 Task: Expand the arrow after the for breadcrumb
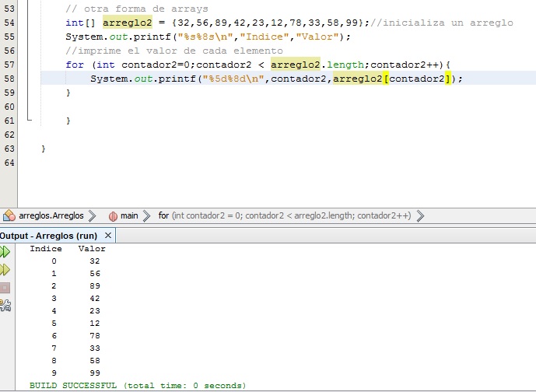click(x=420, y=215)
